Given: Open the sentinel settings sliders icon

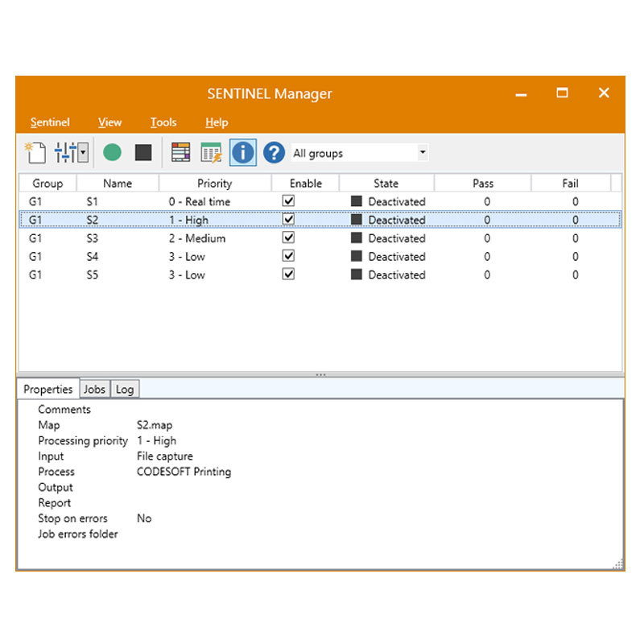Looking at the screenshot, I should point(64,151).
